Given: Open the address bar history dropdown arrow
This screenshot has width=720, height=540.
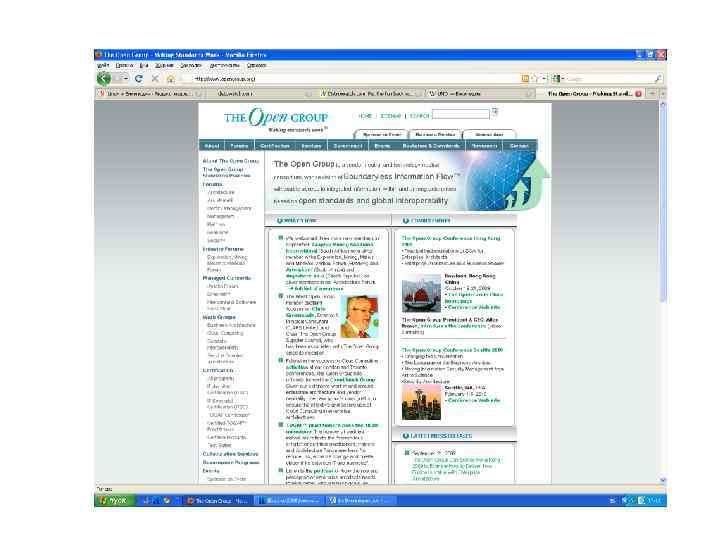Looking at the screenshot, I should pyautogui.click(x=545, y=79).
